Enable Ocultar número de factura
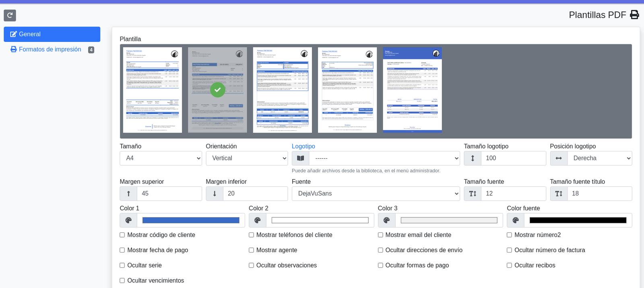Screen dimensions: 644x288 (x=509, y=250)
